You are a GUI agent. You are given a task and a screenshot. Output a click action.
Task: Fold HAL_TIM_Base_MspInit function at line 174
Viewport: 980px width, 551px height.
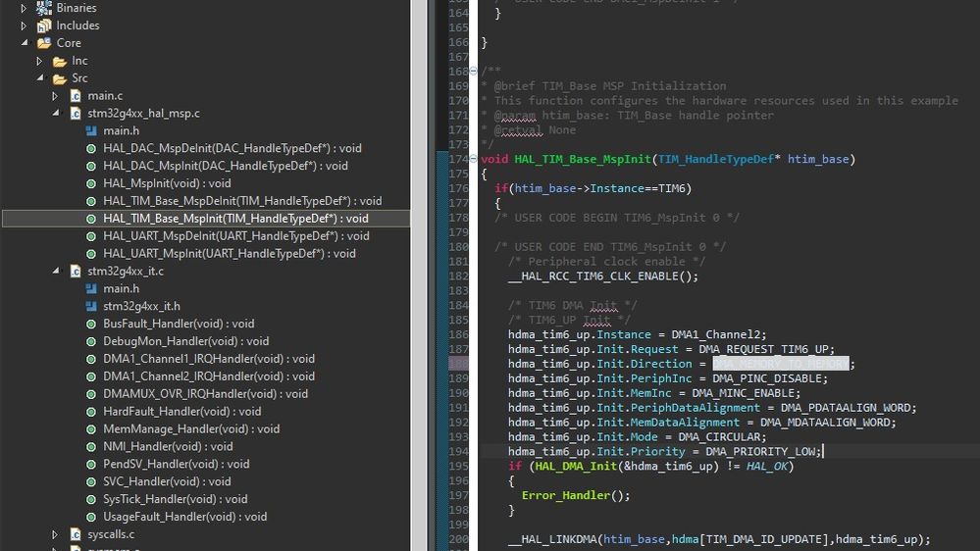pos(473,159)
